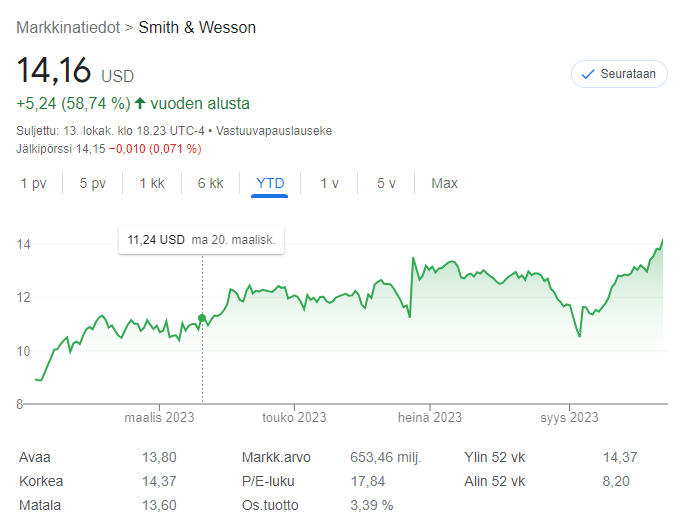
Task: Click the checkmark icon in Seurataan
Action: [588, 75]
